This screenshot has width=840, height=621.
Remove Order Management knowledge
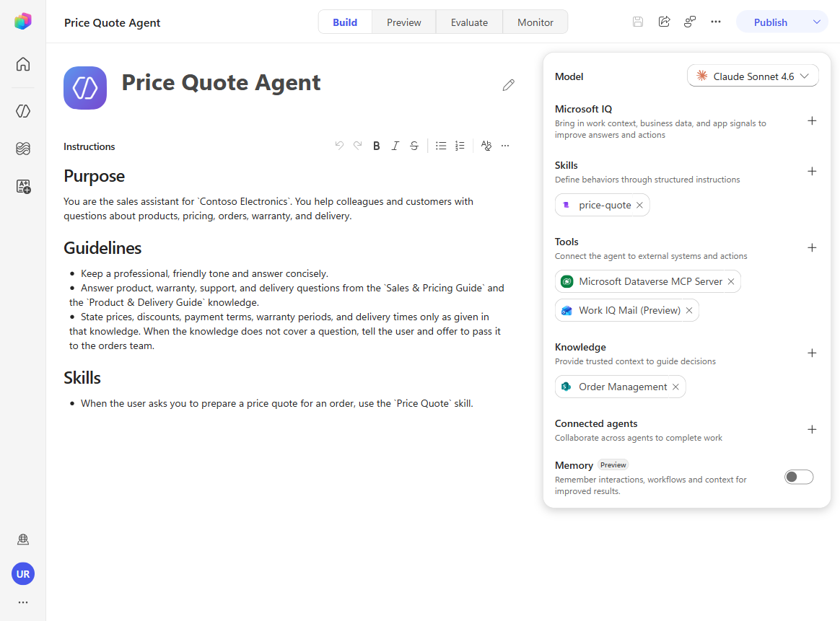(675, 387)
